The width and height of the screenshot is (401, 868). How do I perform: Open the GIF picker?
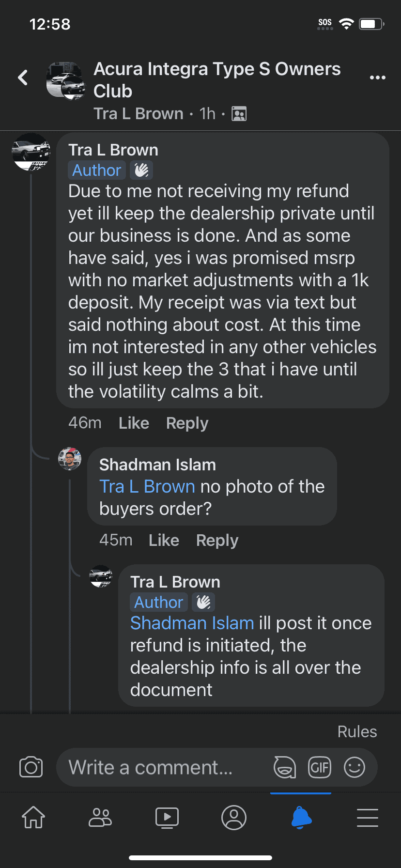pos(320,767)
